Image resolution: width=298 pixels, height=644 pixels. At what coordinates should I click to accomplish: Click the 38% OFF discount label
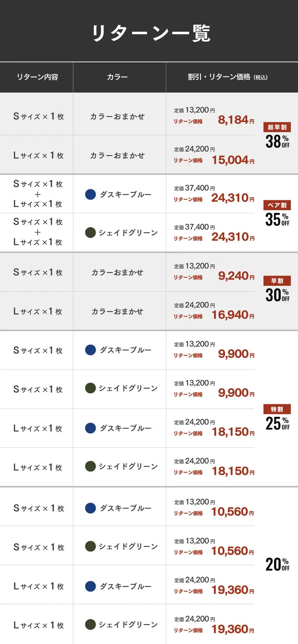click(x=277, y=142)
